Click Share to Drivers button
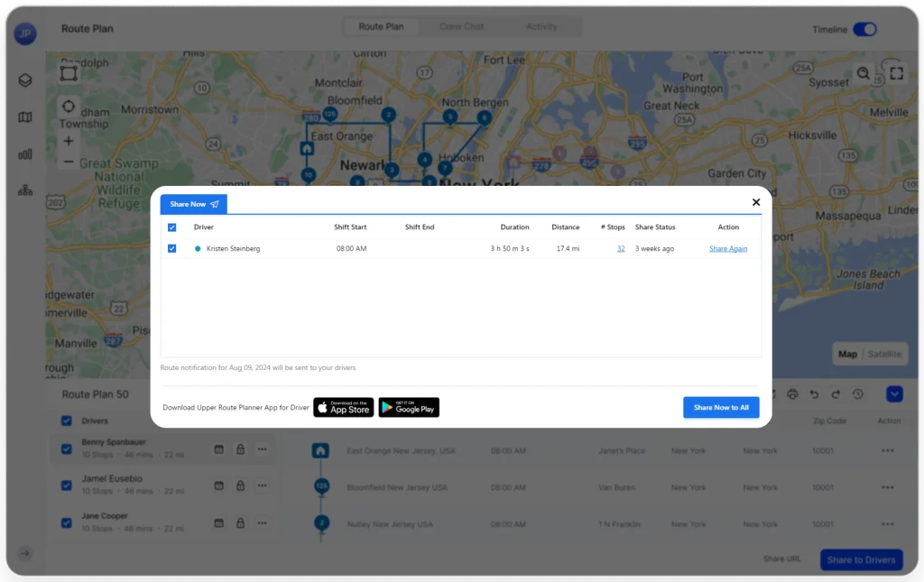Viewport: 924px width, 582px height. pos(861,559)
